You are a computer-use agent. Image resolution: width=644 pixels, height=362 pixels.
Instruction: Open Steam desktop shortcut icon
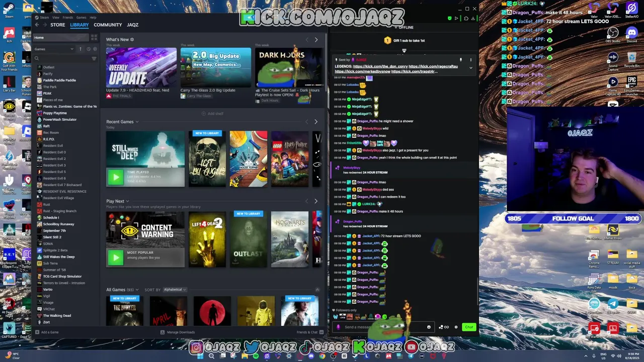[9, 10]
